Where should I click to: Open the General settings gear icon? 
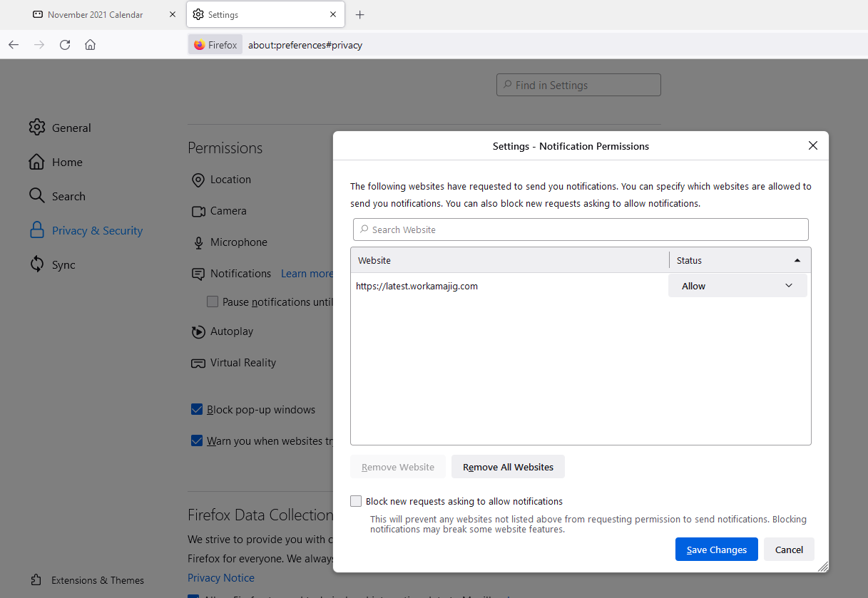[x=36, y=128]
